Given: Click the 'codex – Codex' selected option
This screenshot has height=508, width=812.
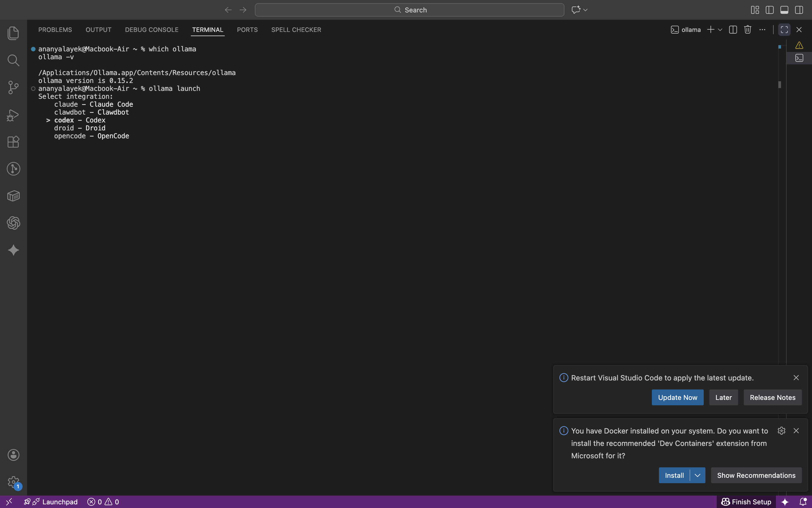Looking at the screenshot, I should [x=80, y=120].
